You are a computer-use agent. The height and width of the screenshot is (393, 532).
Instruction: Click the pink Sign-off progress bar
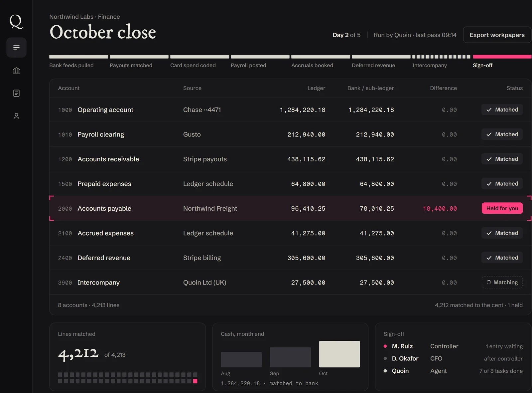[502, 57]
